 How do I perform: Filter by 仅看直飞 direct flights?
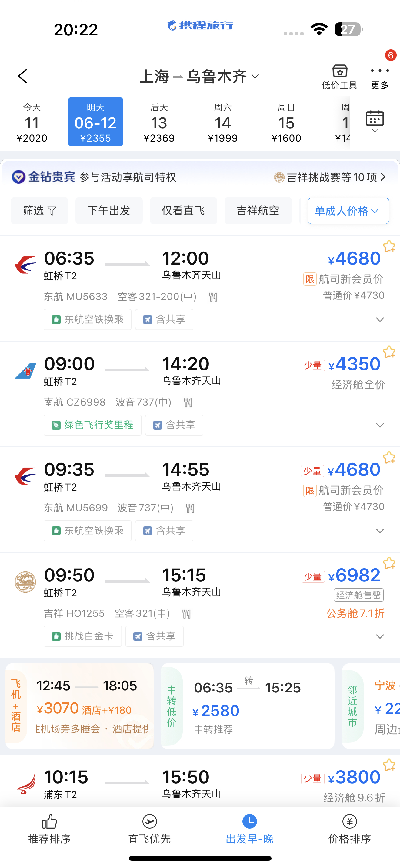183,211
